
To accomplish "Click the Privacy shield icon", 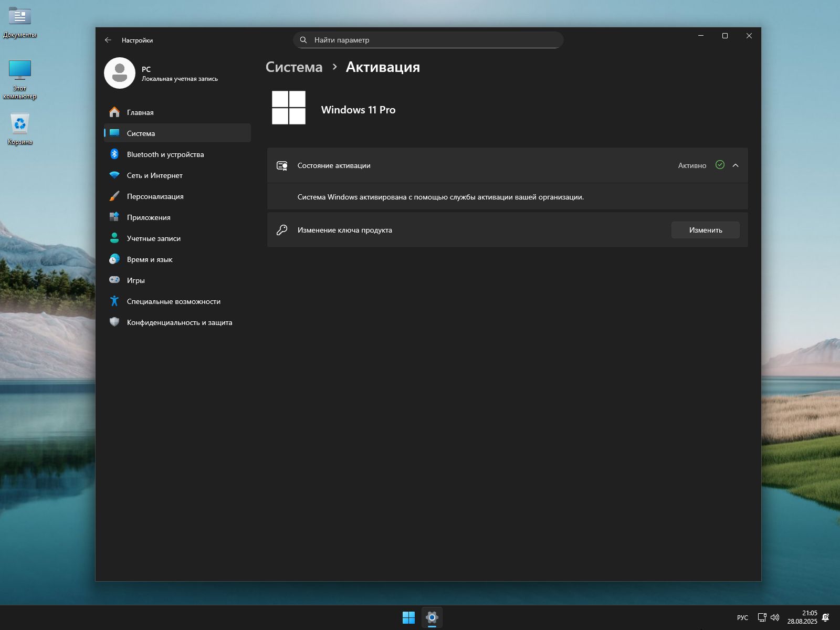I will [114, 322].
